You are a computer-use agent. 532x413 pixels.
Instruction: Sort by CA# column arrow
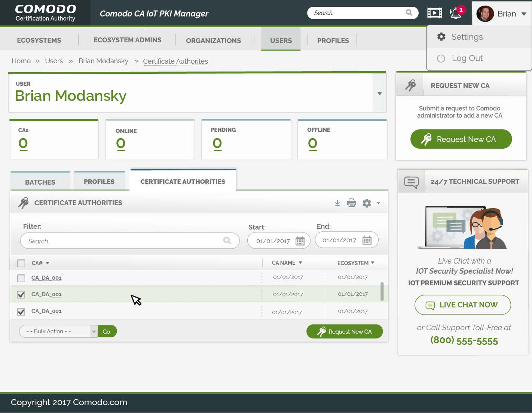(x=48, y=263)
